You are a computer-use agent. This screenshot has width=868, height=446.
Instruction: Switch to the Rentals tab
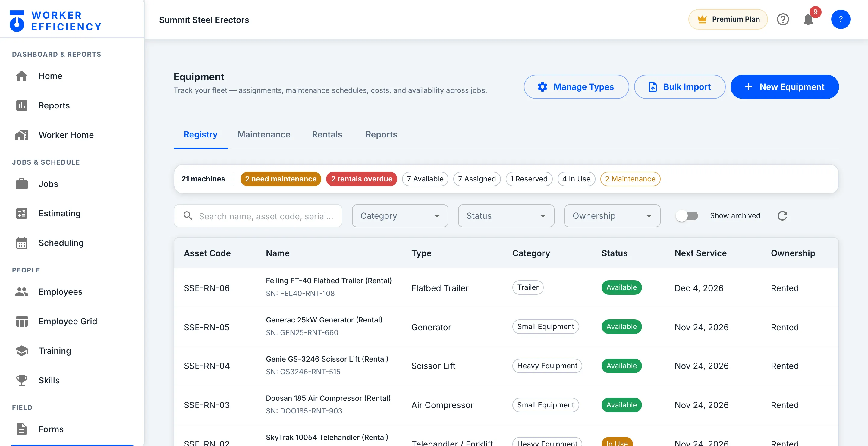click(327, 134)
